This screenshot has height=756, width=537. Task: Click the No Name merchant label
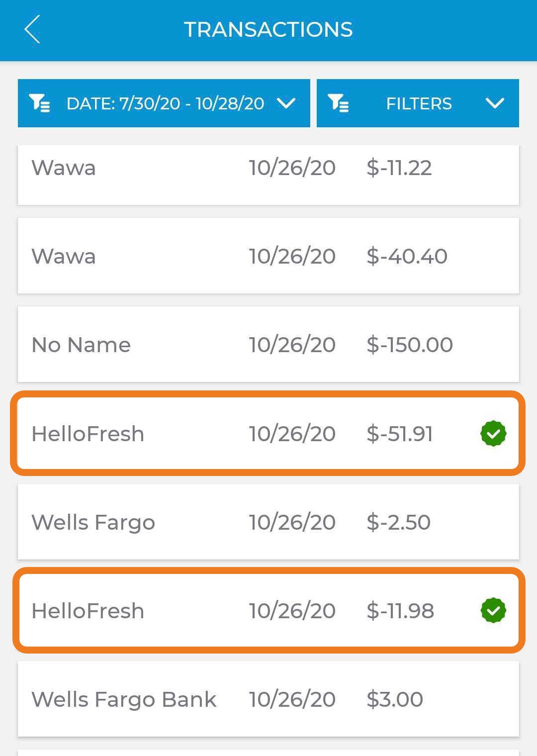coord(81,345)
